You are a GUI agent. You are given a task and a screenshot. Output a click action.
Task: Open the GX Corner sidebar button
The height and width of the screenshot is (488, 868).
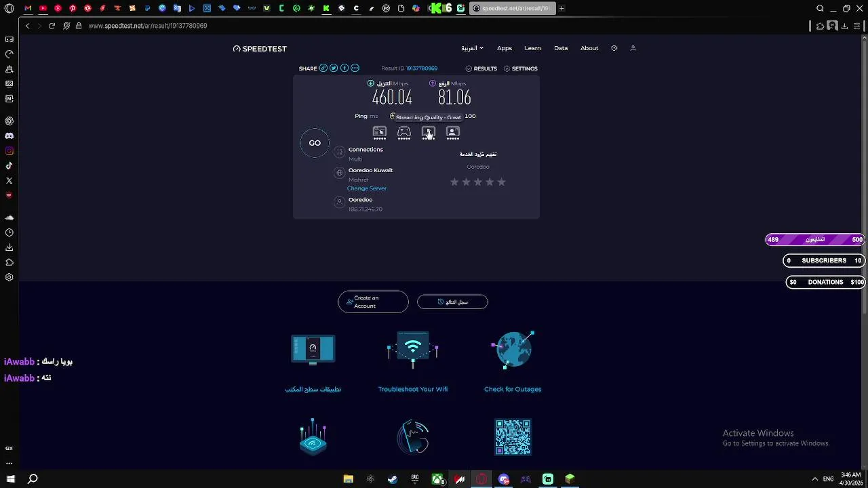pyautogui.click(x=9, y=448)
